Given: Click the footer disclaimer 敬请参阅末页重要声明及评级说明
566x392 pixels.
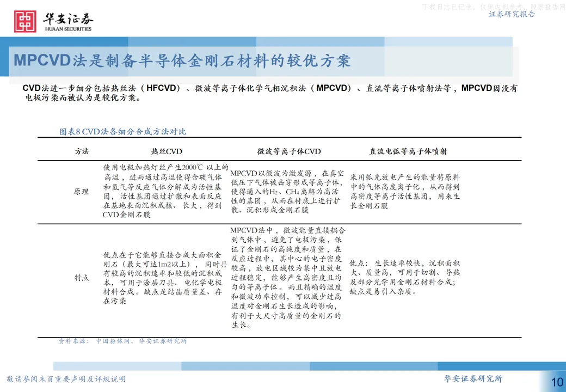Looking at the screenshot, I should (66, 379).
